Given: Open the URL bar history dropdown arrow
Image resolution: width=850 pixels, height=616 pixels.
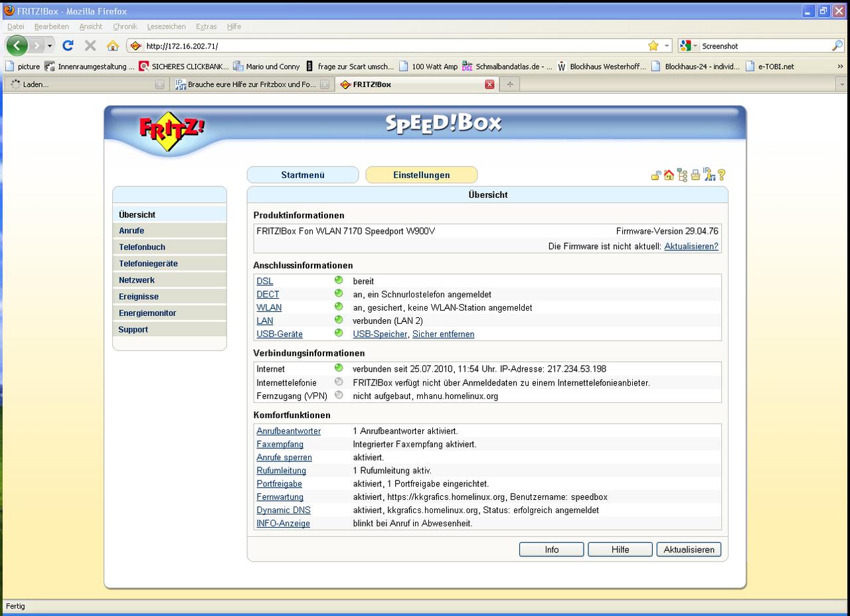Looking at the screenshot, I should 667,46.
